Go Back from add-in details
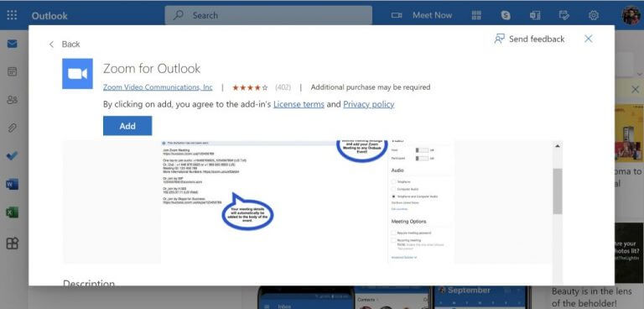Image resolution: width=644 pixels, height=309 pixels. click(x=65, y=44)
